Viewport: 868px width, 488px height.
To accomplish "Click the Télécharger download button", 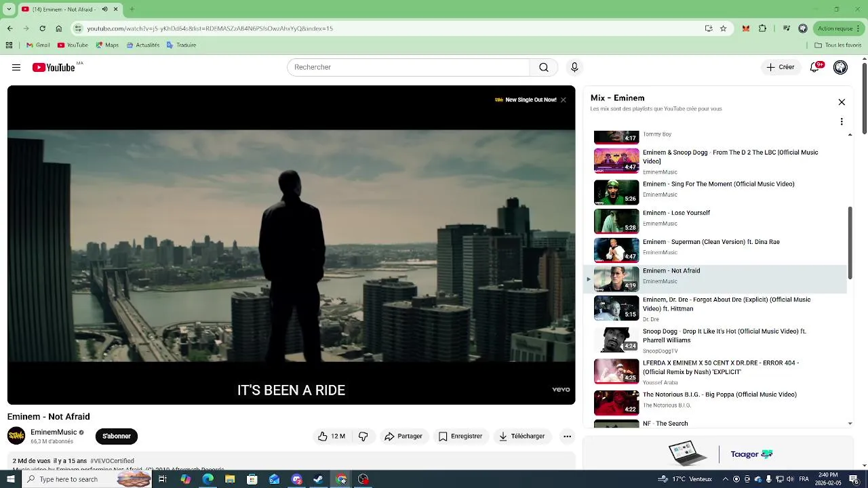I will (522, 436).
